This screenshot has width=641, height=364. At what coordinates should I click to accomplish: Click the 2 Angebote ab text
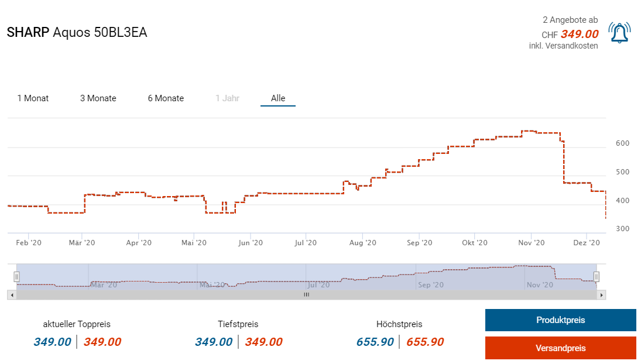(x=570, y=20)
